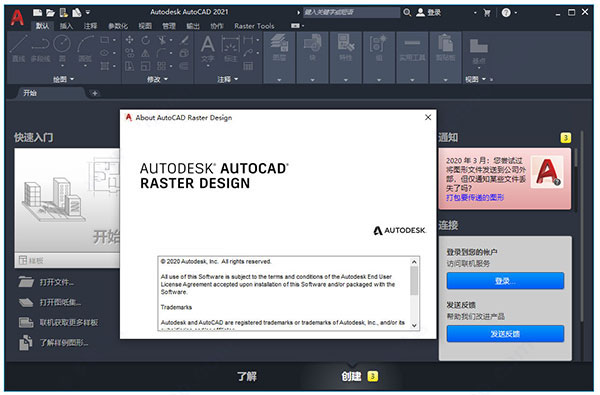Select the Fillet tool in Modify panel

pos(161,53)
